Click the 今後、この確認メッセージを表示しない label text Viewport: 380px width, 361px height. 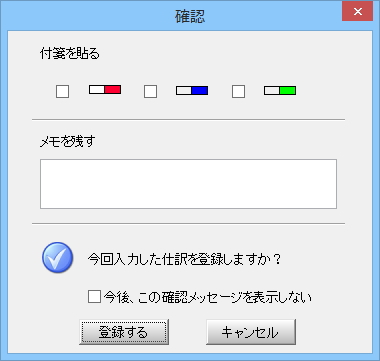207,297
